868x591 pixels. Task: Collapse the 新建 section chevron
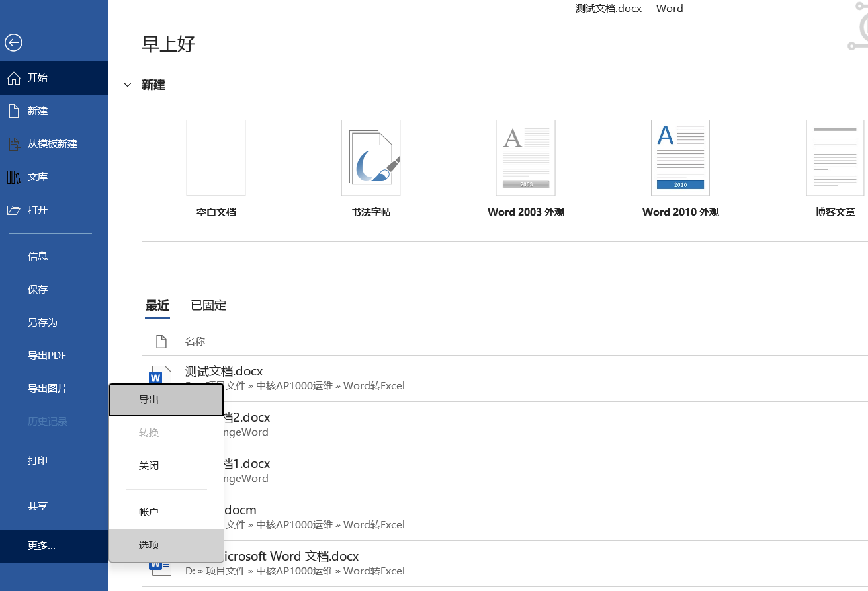[x=128, y=85]
